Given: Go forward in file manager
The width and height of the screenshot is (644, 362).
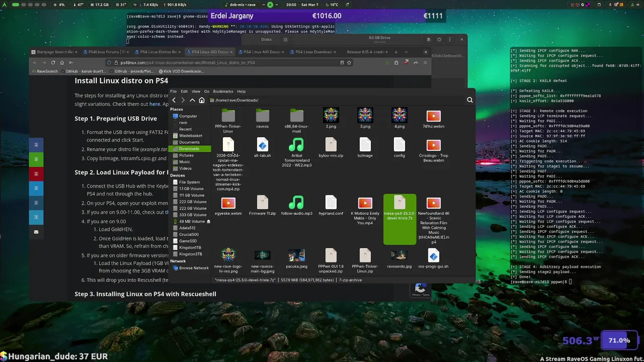Looking at the screenshot, I should 183,100.
